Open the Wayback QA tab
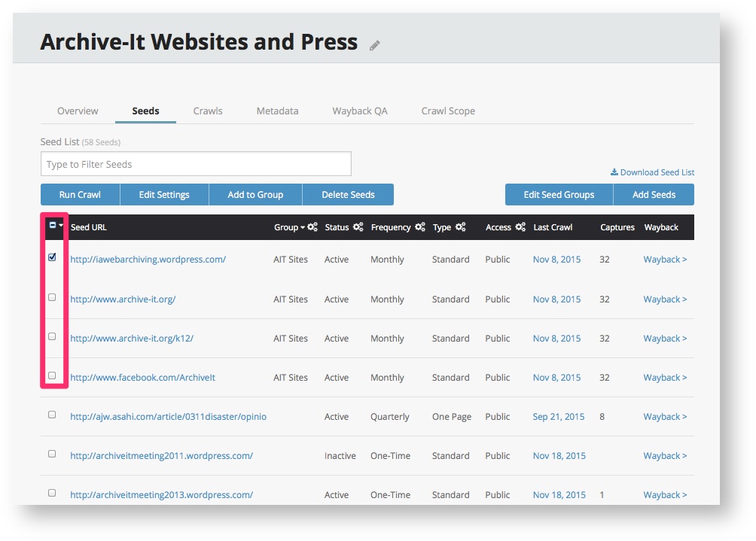This screenshot has width=756, height=541. [x=360, y=111]
